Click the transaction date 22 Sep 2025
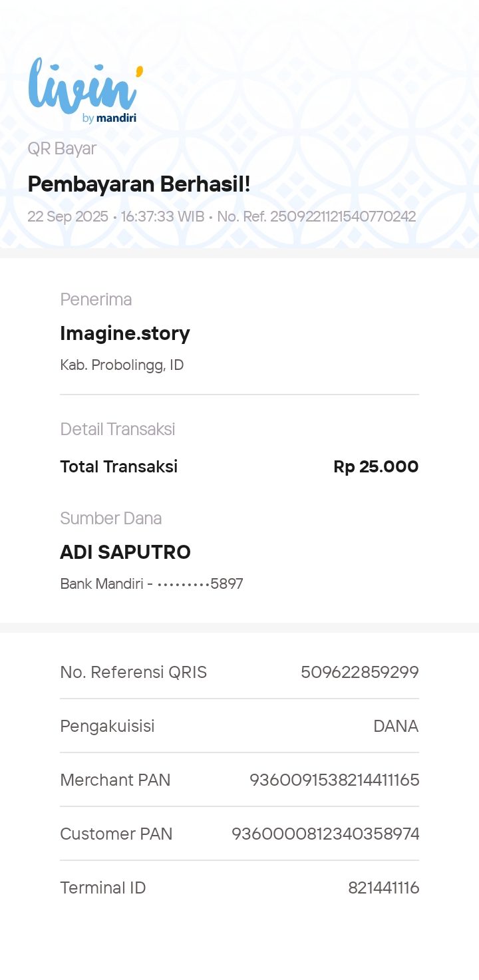Image resolution: width=479 pixels, height=980 pixels. [x=68, y=216]
